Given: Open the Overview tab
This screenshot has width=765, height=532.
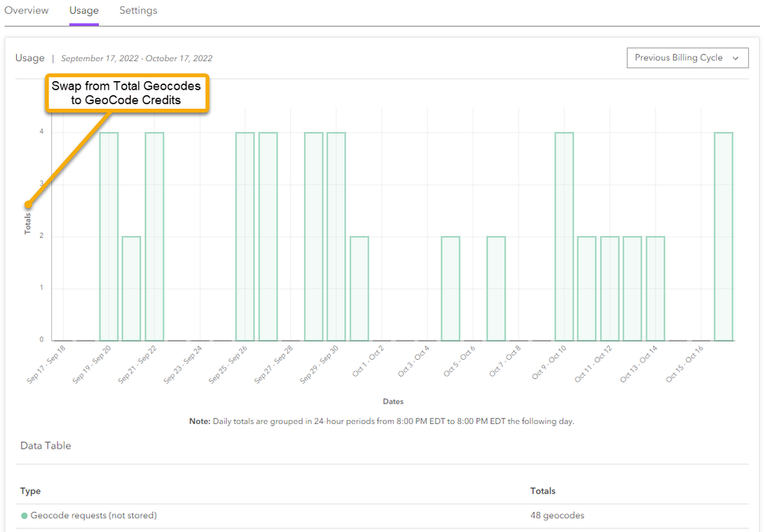Looking at the screenshot, I should coord(27,11).
